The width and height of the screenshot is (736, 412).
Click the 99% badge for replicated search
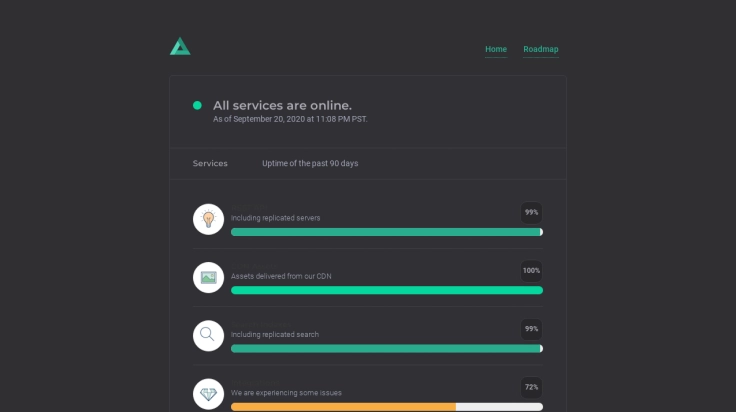pos(531,329)
